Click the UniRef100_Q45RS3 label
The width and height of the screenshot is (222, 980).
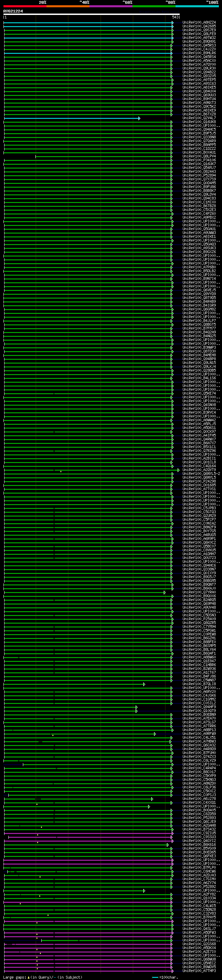(199, 45)
